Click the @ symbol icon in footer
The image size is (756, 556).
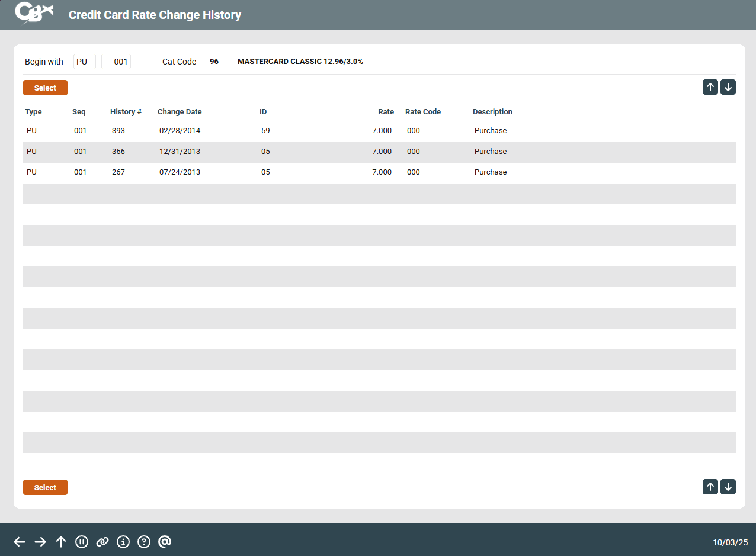[x=165, y=542]
